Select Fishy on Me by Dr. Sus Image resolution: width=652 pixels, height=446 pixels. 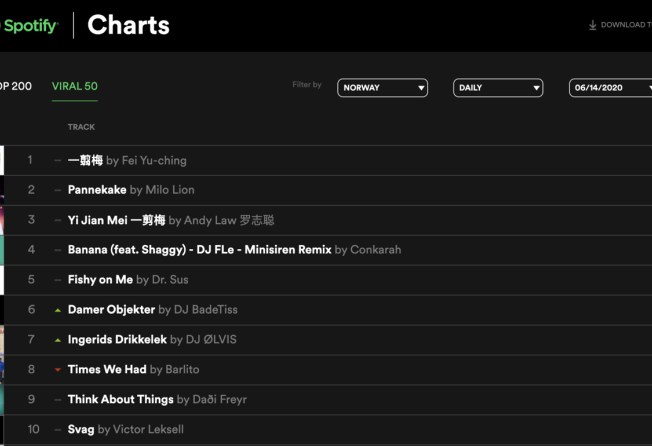(100, 280)
